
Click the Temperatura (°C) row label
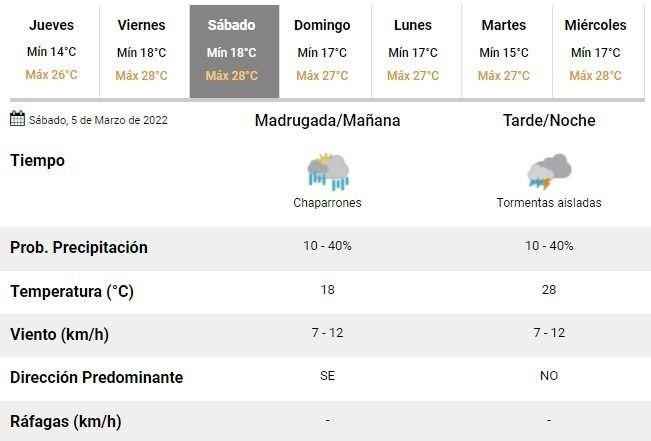(x=72, y=292)
